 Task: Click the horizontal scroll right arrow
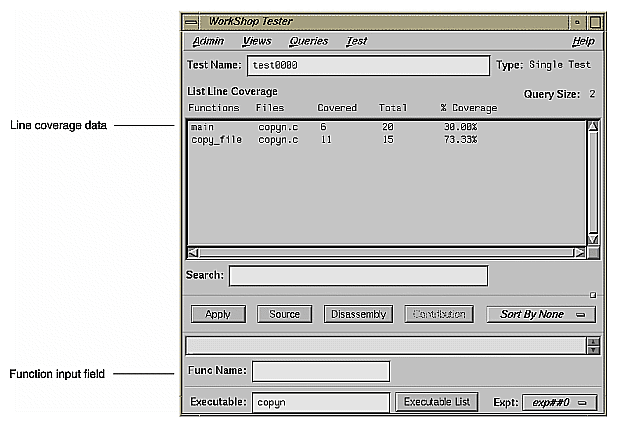click(x=579, y=253)
